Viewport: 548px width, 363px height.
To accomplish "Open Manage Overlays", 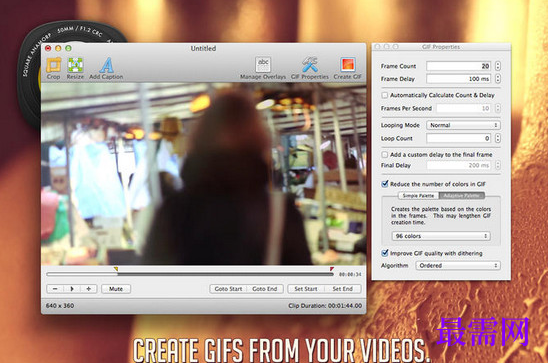I will tap(263, 65).
